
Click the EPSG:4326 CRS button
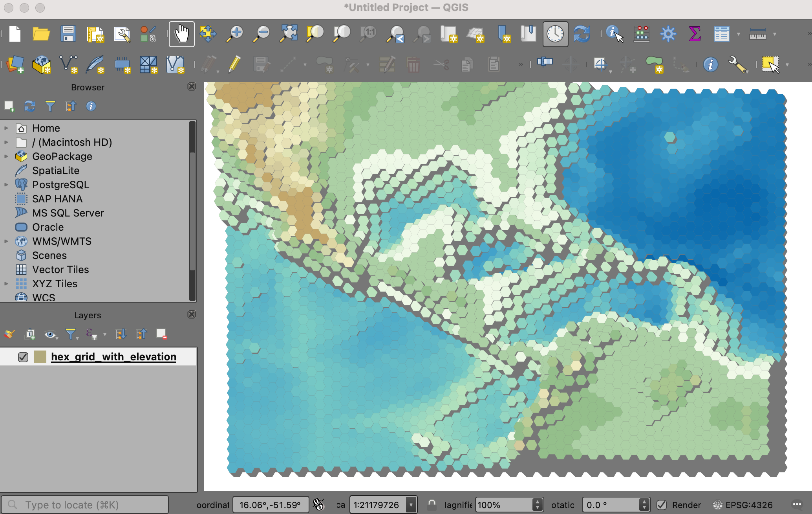pos(743,505)
